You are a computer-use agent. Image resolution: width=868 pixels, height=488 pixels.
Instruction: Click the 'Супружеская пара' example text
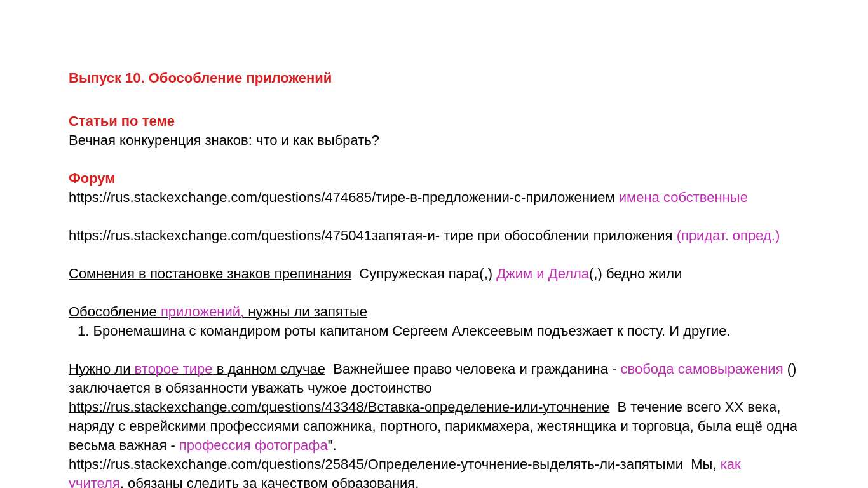419,274
